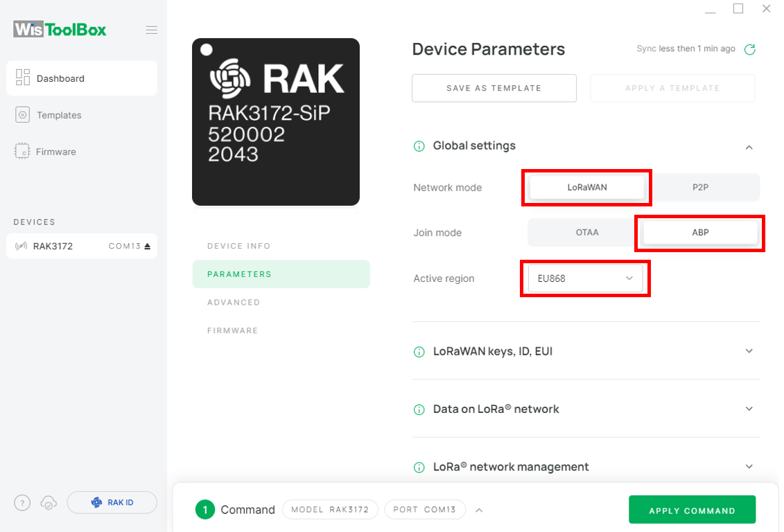Click the LoRaWAN keys, ID, EUI info icon
This screenshot has height=532, width=784.
tap(419, 352)
